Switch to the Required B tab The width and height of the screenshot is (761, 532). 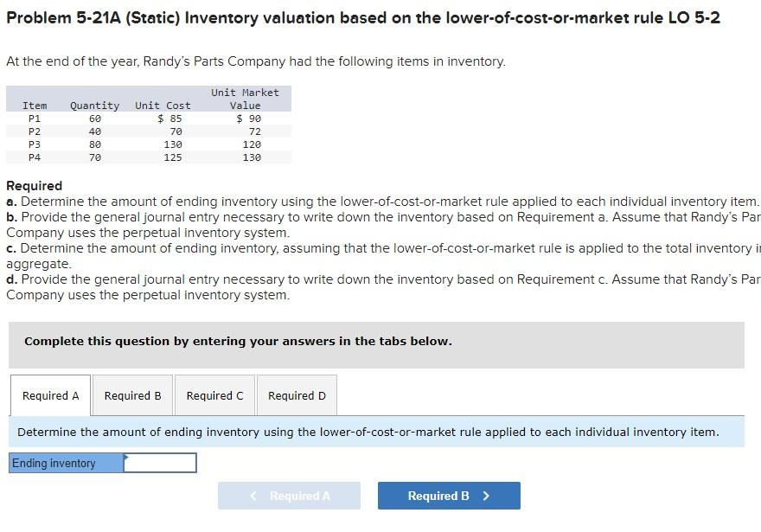[132, 395]
